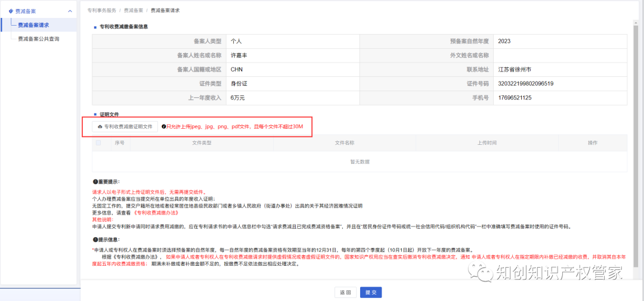Select the income value 6万元
The image size is (644, 301).
point(237,98)
